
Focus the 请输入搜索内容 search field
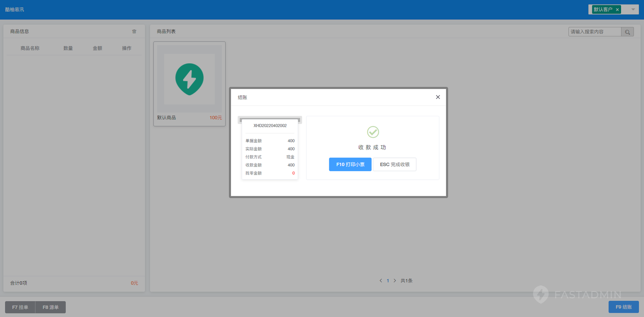pyautogui.click(x=595, y=32)
